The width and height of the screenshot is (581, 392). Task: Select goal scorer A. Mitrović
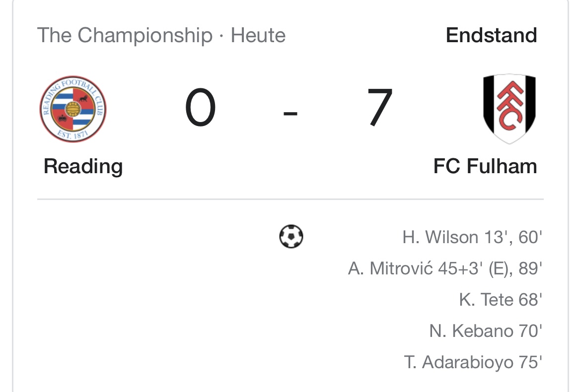(x=392, y=269)
